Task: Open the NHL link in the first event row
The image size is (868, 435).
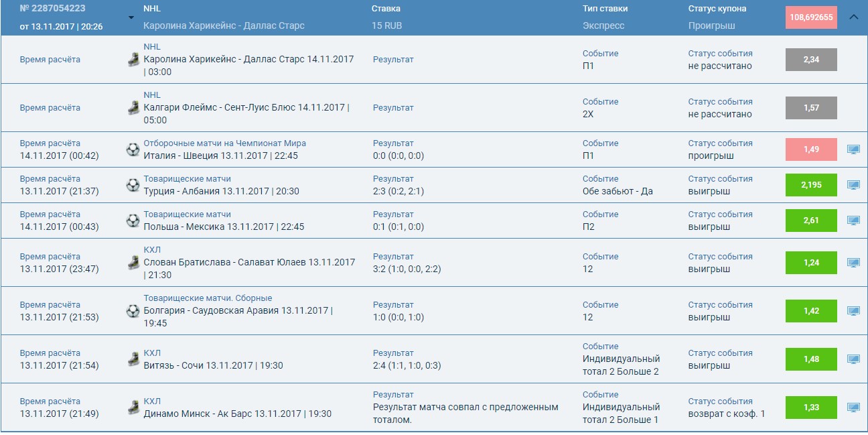Action: click(152, 46)
